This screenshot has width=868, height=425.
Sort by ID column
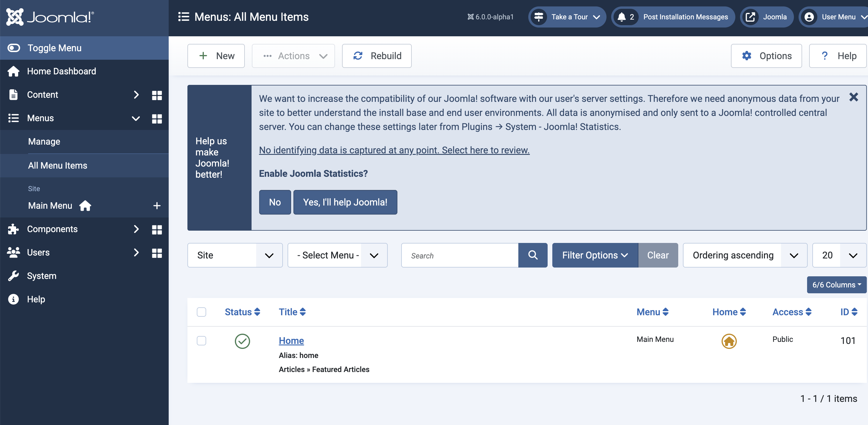coord(849,312)
